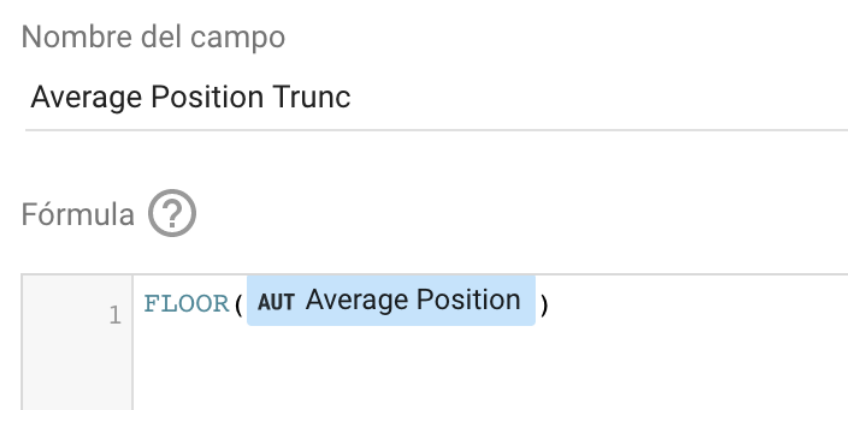Select the Average Position field chip
Screen dimensions: 848x422
tap(391, 301)
